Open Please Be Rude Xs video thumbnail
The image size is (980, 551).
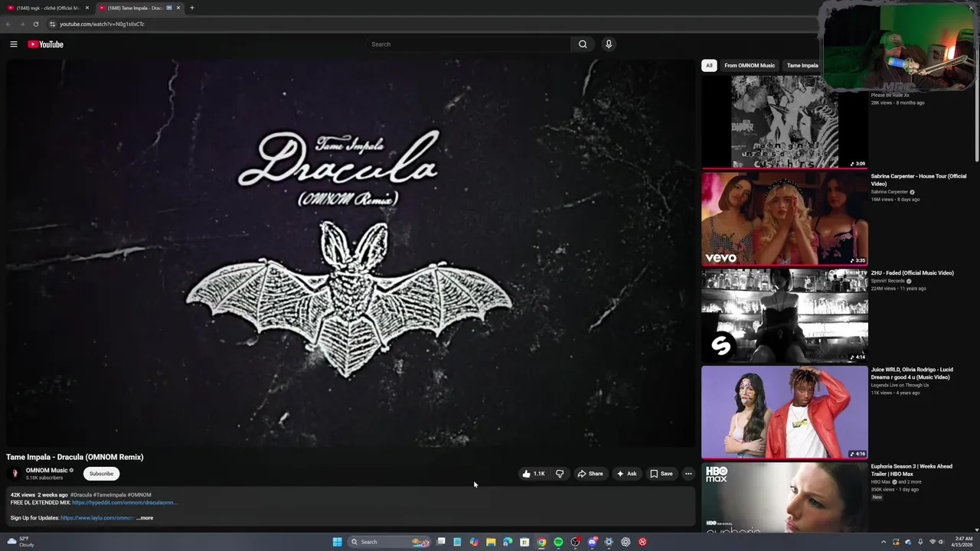point(785,122)
